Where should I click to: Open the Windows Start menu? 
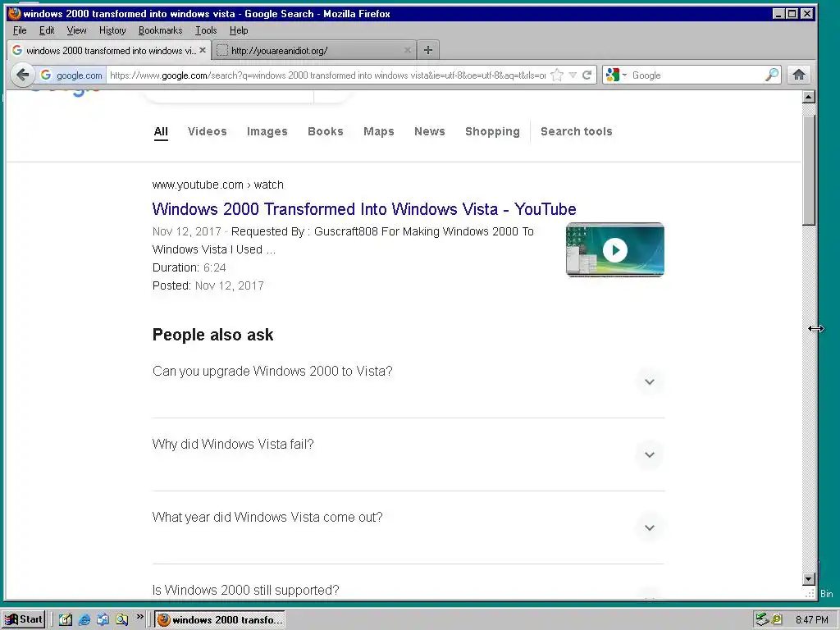pos(24,619)
